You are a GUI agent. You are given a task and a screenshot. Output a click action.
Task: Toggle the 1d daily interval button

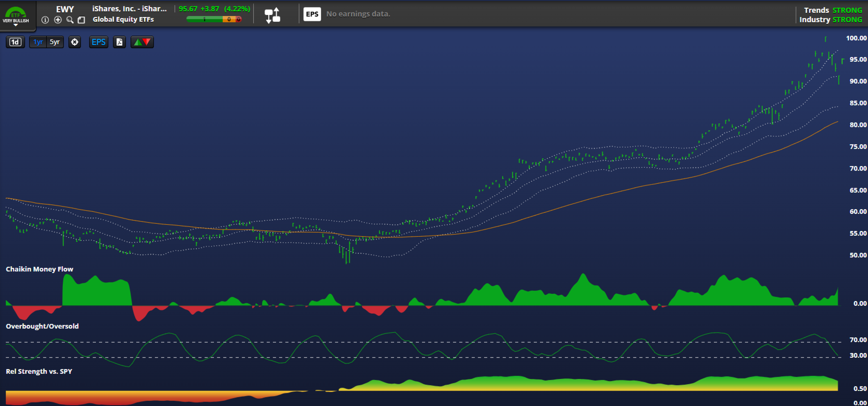tap(15, 42)
